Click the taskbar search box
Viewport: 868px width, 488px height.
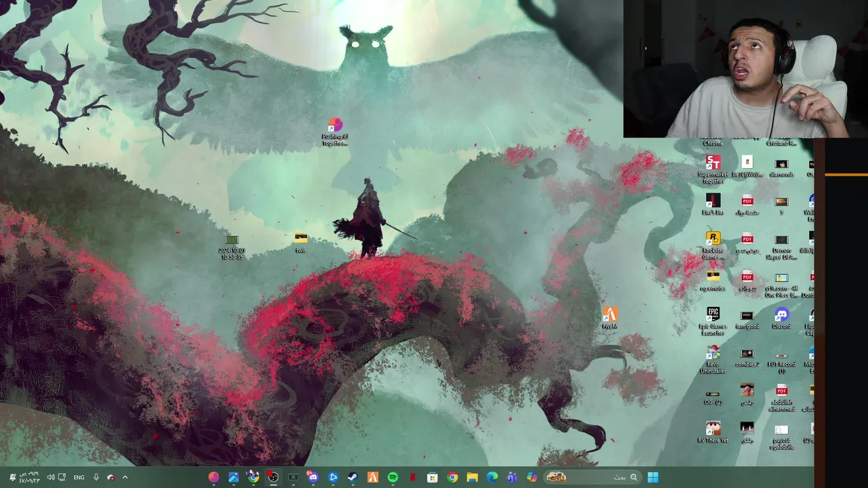click(592, 477)
